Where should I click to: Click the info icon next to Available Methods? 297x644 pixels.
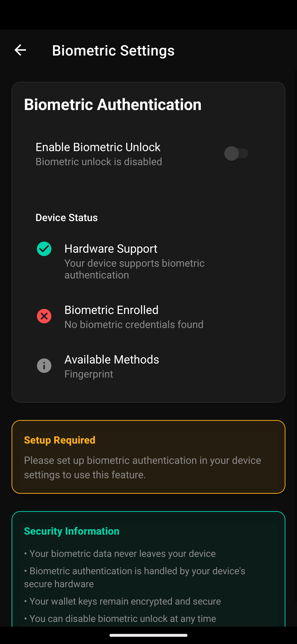pyautogui.click(x=44, y=366)
